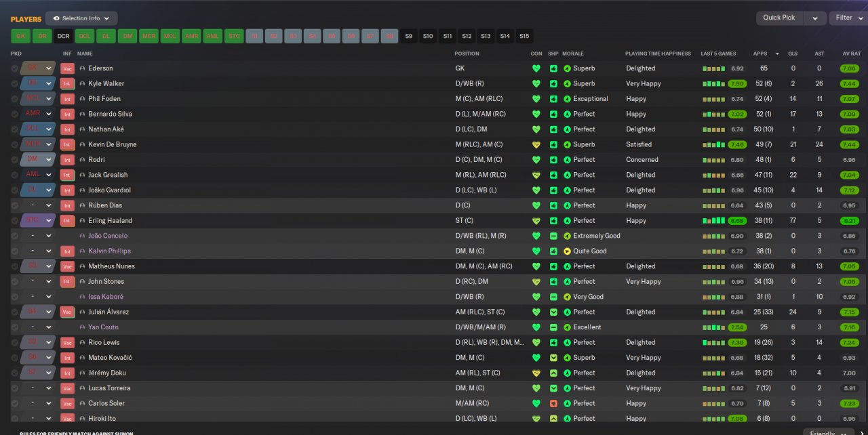Image resolution: width=868 pixels, height=435 pixels.
Task: Open the Selection Info dropdown
Action: pyautogui.click(x=81, y=18)
